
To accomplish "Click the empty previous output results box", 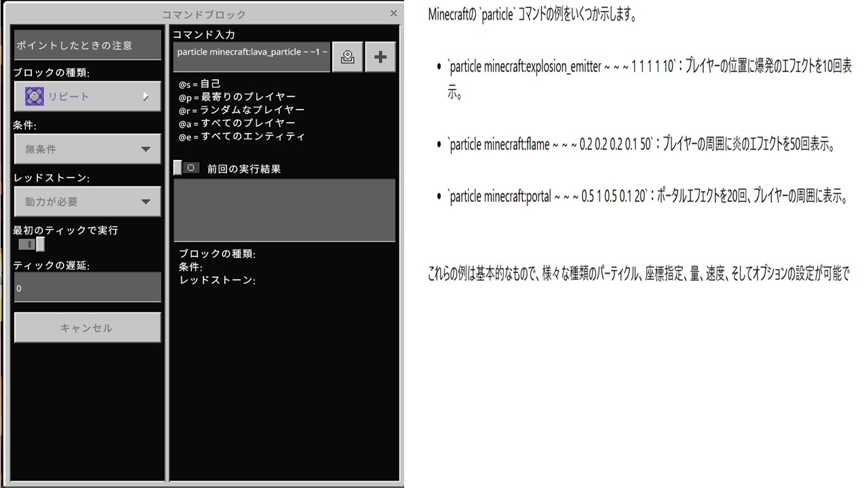I will pyautogui.click(x=284, y=210).
